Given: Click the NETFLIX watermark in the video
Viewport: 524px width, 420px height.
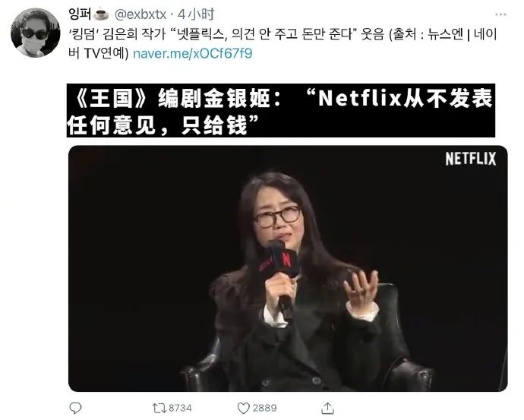Looking at the screenshot, I should click(x=470, y=159).
